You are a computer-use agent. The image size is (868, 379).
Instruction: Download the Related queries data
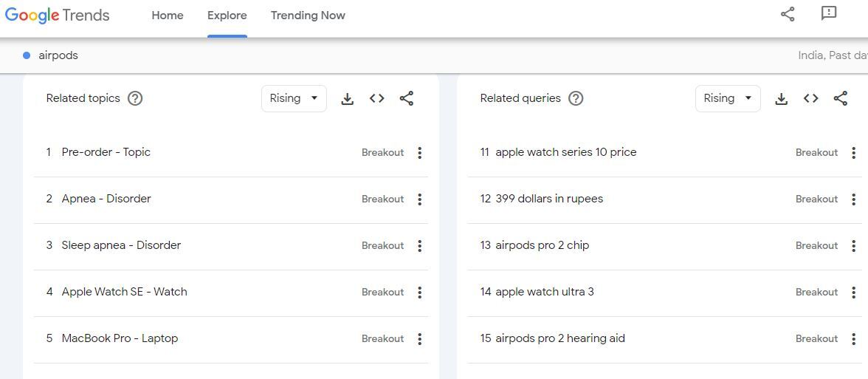pyautogui.click(x=781, y=99)
